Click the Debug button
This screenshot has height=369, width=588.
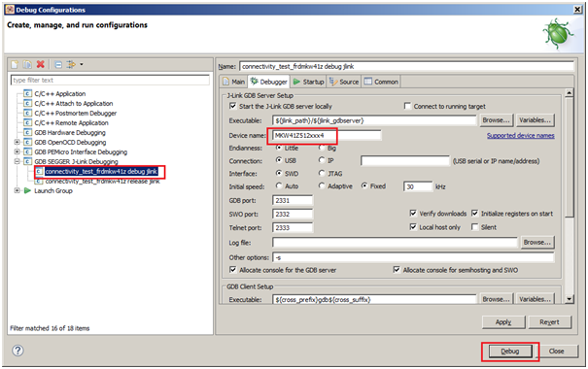pos(510,352)
